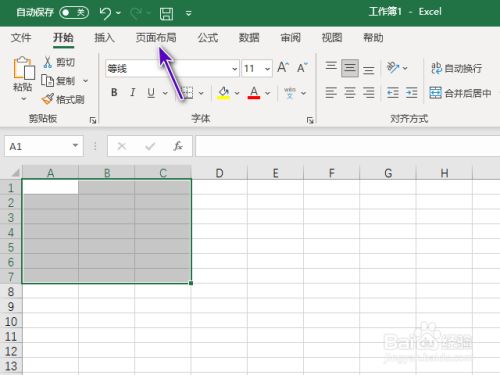Open the 等线 font name dropdown
Image resolution: width=500 pixels, height=375 pixels.
[235, 69]
